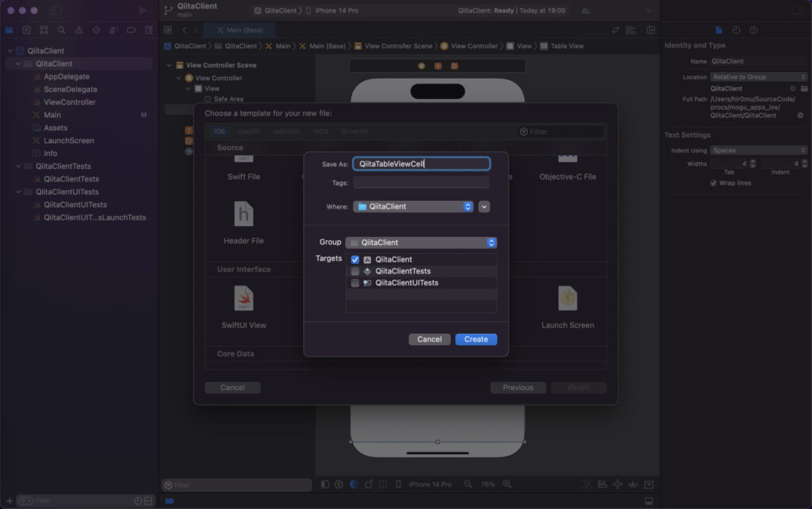The image size is (812, 509).
Task: Select the macOS platform tab
Action: (x=249, y=132)
